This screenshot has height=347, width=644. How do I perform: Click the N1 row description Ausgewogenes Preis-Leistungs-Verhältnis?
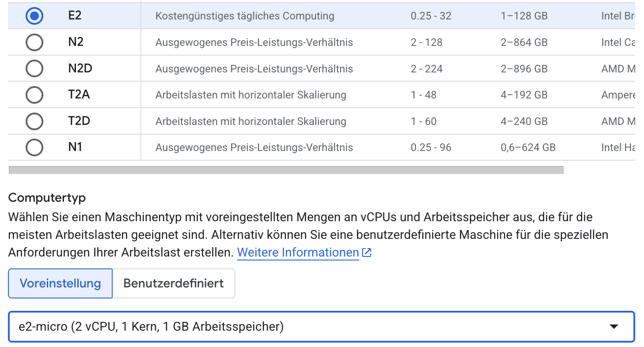point(254,147)
